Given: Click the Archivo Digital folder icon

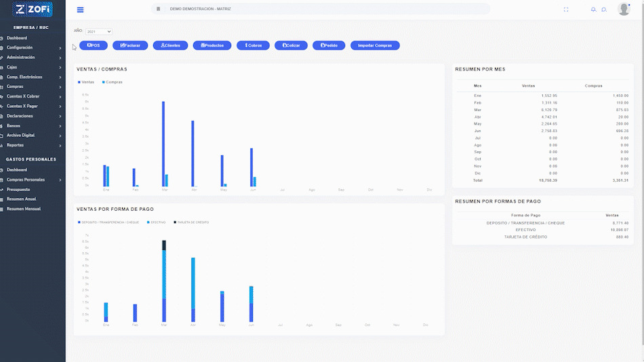Looking at the screenshot, I should pos(2,136).
